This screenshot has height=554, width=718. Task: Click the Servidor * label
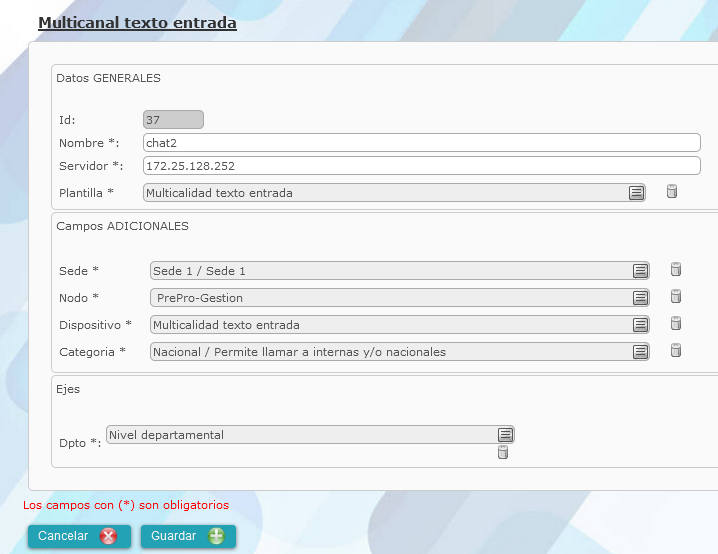91,166
